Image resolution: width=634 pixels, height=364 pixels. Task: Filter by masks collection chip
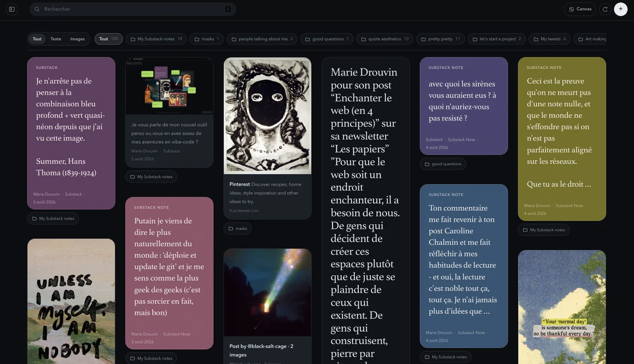pyautogui.click(x=207, y=39)
